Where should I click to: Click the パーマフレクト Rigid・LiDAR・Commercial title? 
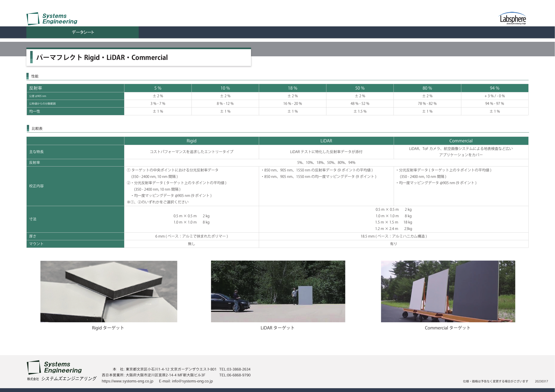pos(102,57)
